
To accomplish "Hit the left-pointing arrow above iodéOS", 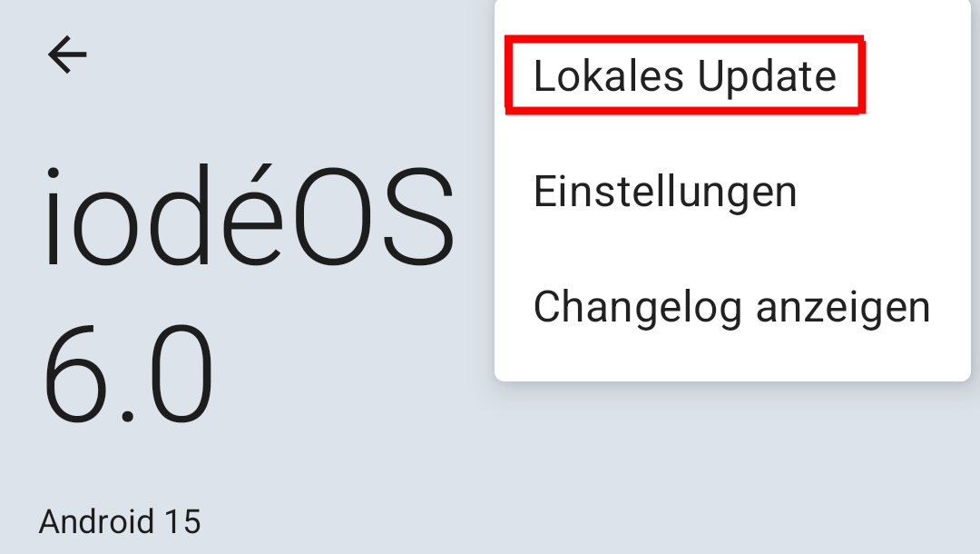I will [x=67, y=54].
